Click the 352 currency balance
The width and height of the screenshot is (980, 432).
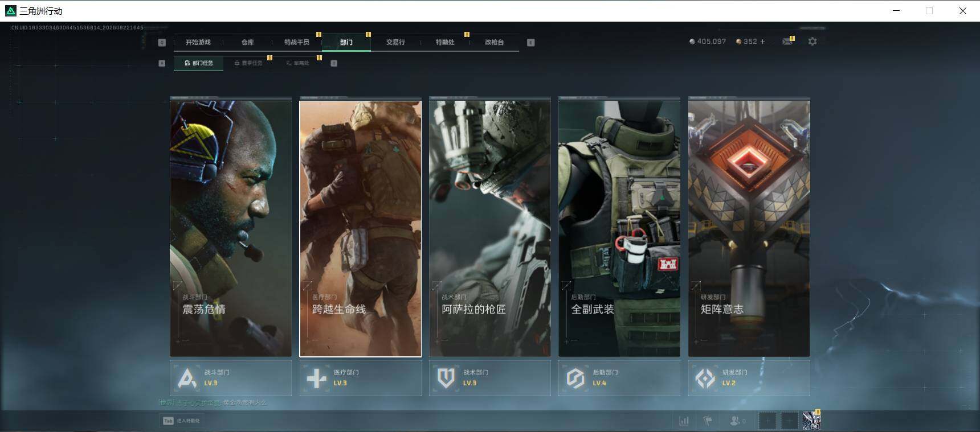[750, 42]
